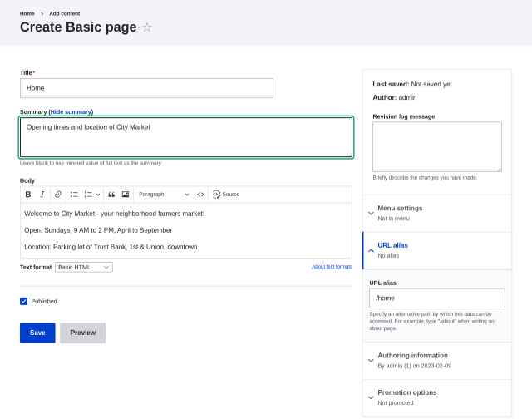The height and width of the screenshot is (419, 532).
Task: Expand Authoring information section
Action: [437, 361]
